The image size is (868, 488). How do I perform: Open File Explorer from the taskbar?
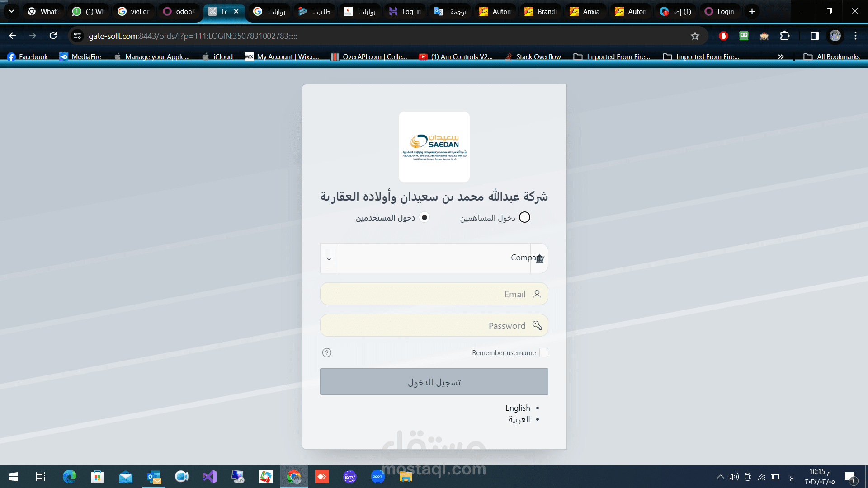[406, 477]
